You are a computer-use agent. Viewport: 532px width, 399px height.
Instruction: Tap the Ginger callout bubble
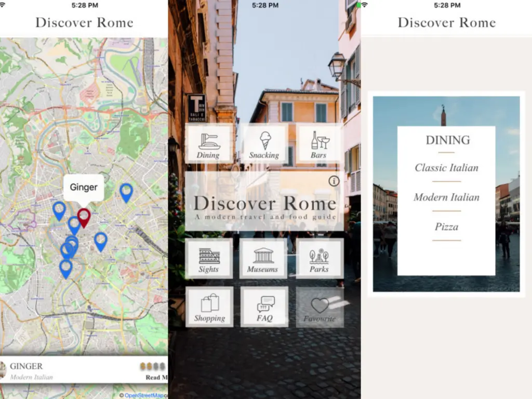pos(84,188)
